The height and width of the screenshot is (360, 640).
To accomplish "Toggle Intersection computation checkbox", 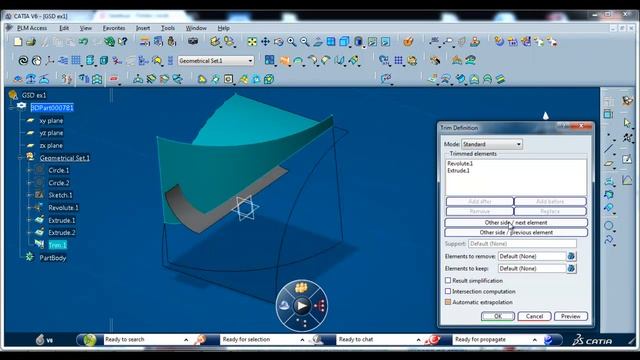I will tap(448, 291).
